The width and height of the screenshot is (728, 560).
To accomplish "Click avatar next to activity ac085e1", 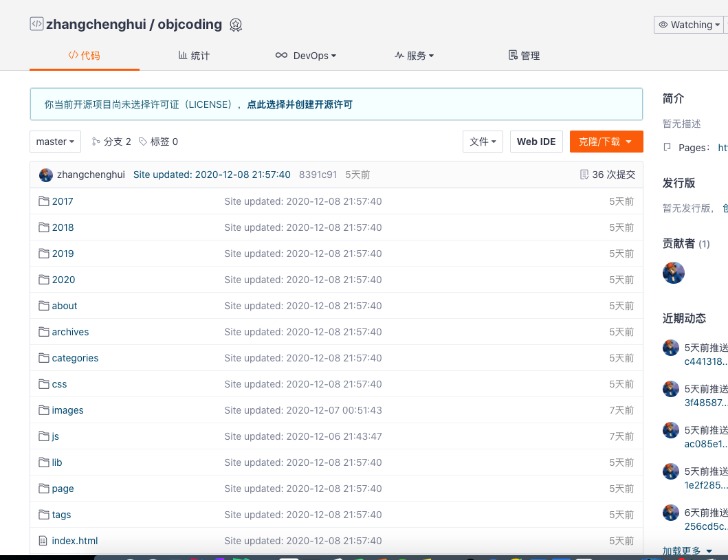I will pos(670,430).
